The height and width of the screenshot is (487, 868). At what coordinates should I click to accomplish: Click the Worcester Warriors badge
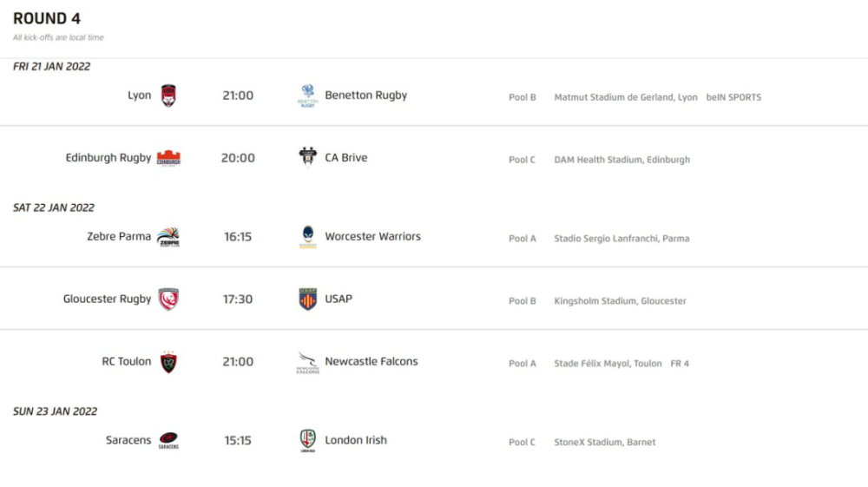tap(308, 237)
